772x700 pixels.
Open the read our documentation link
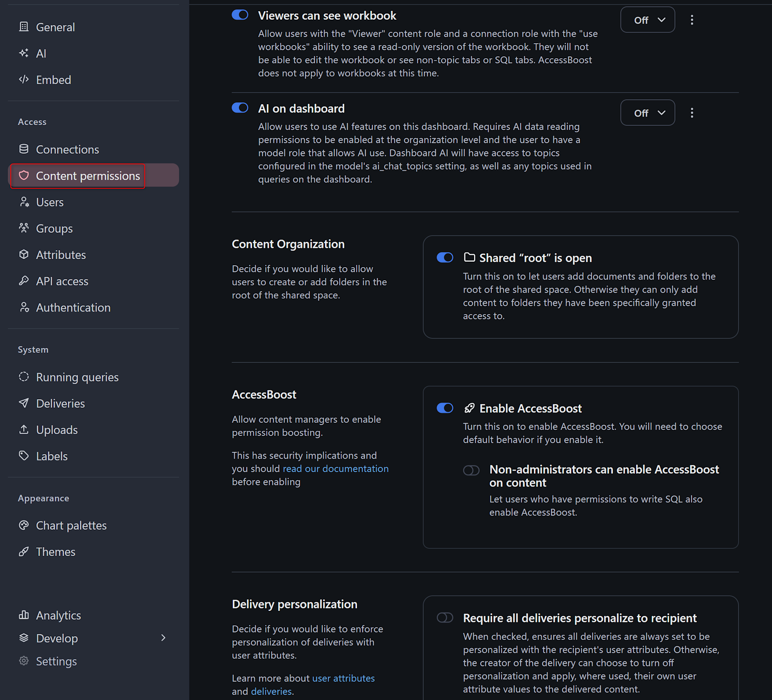[335, 469]
